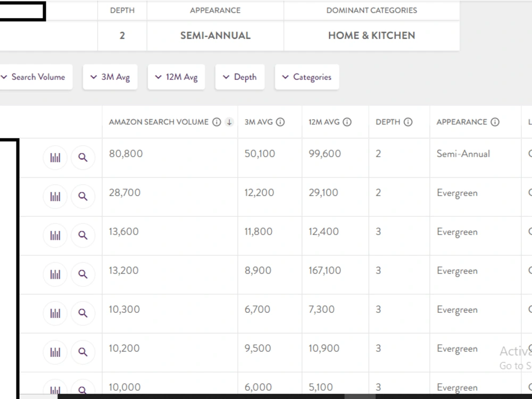Sort by 12M AVG column header
Viewport: 532px width, 399px height.
click(324, 122)
